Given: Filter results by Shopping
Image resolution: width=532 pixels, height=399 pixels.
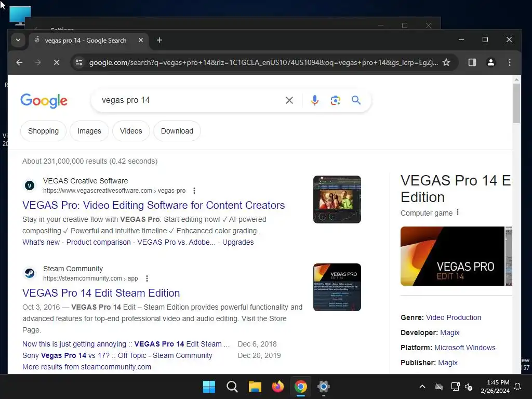Looking at the screenshot, I should [x=44, y=131].
